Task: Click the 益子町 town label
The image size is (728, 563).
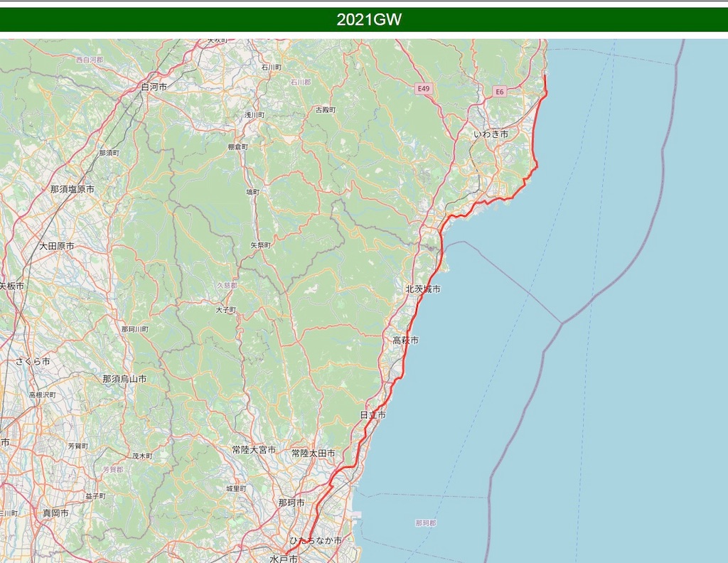Action: pyautogui.click(x=96, y=496)
